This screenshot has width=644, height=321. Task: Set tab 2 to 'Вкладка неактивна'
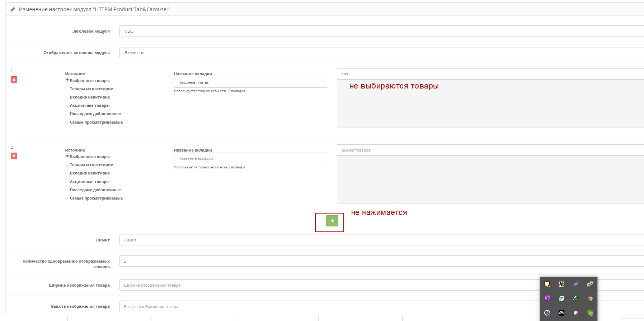(x=67, y=173)
